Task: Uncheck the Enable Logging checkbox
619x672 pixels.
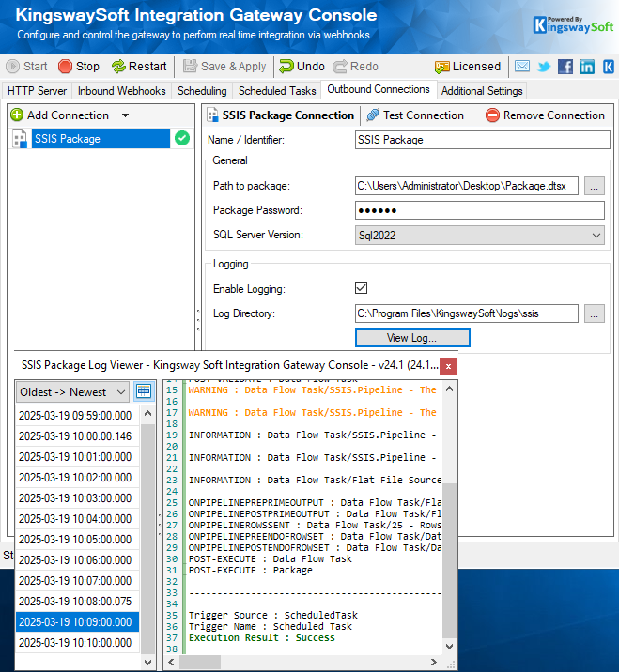Action: pyautogui.click(x=361, y=288)
